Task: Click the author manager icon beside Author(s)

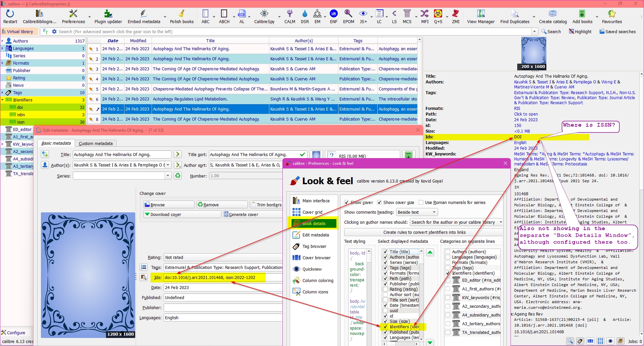Action: point(45,165)
